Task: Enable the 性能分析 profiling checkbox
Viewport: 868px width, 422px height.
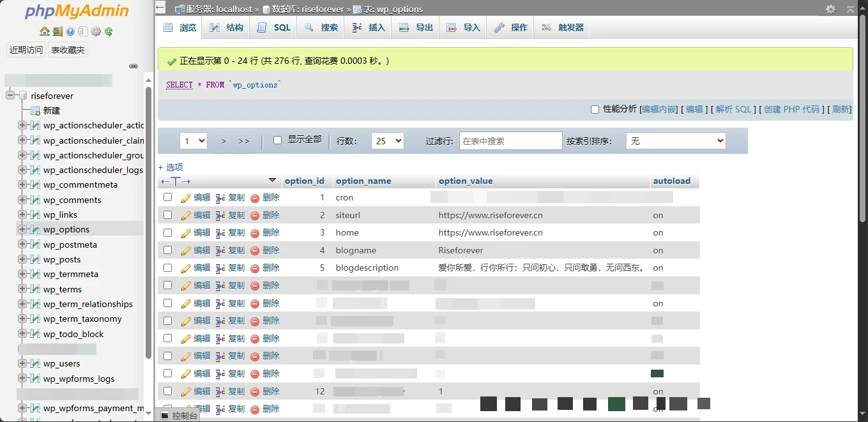Action: (x=595, y=109)
